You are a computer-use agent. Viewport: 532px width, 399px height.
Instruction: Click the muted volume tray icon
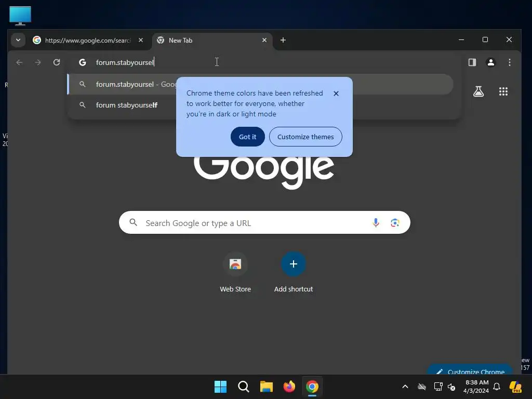point(451,387)
